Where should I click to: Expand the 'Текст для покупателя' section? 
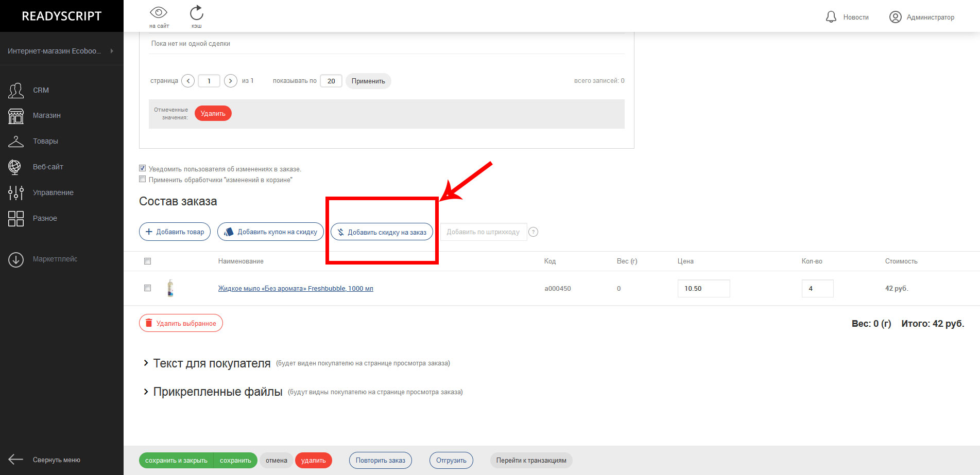(x=146, y=363)
